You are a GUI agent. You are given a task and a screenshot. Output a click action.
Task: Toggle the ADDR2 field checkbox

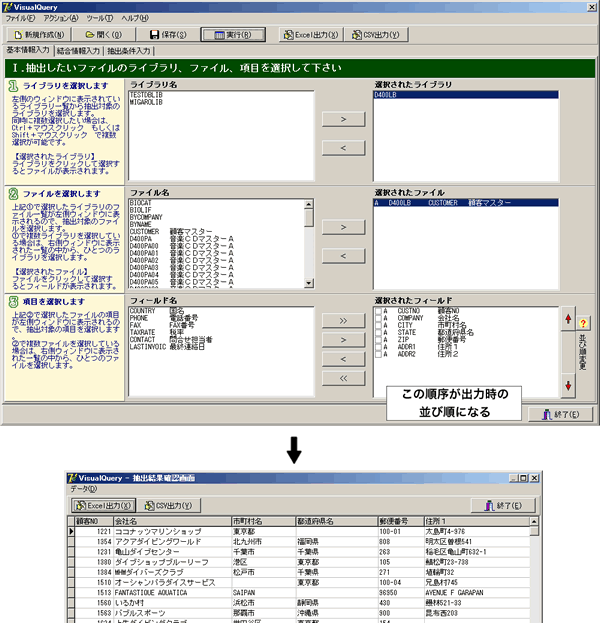[378, 354]
